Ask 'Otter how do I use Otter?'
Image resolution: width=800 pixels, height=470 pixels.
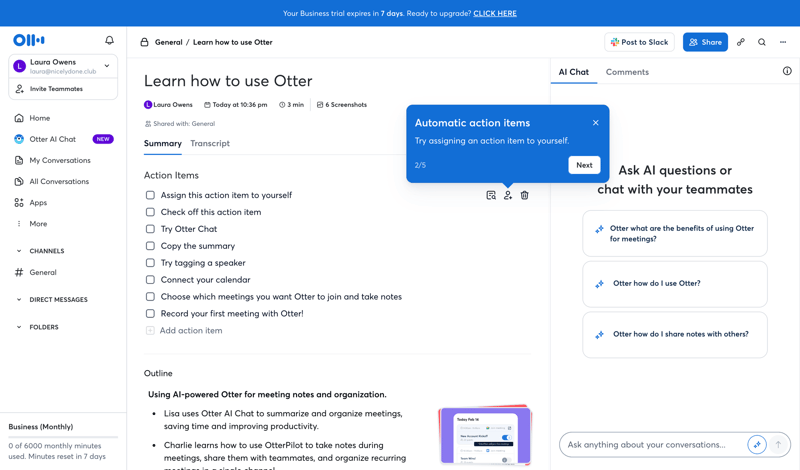point(674,284)
